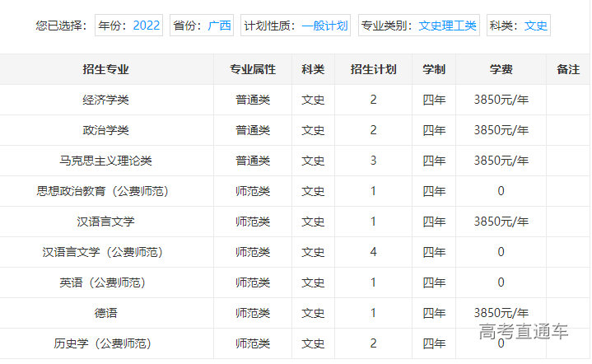This screenshot has height=364, width=592.
Task: Select the 经济学类 major name
Action: click(106, 100)
